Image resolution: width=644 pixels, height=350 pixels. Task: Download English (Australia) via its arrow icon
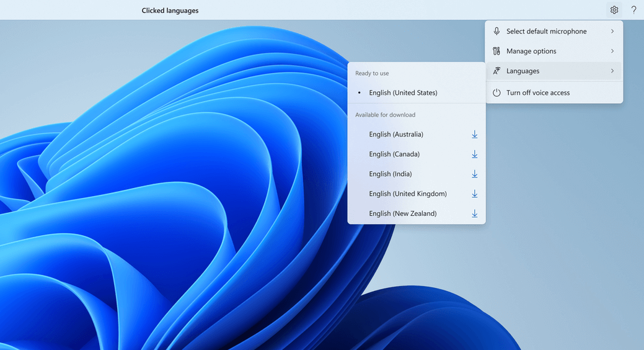(x=474, y=135)
